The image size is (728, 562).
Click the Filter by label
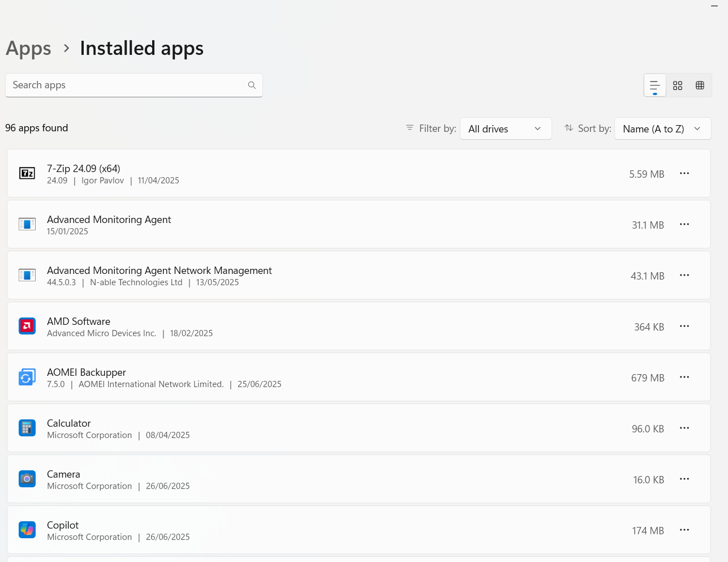pyautogui.click(x=438, y=128)
